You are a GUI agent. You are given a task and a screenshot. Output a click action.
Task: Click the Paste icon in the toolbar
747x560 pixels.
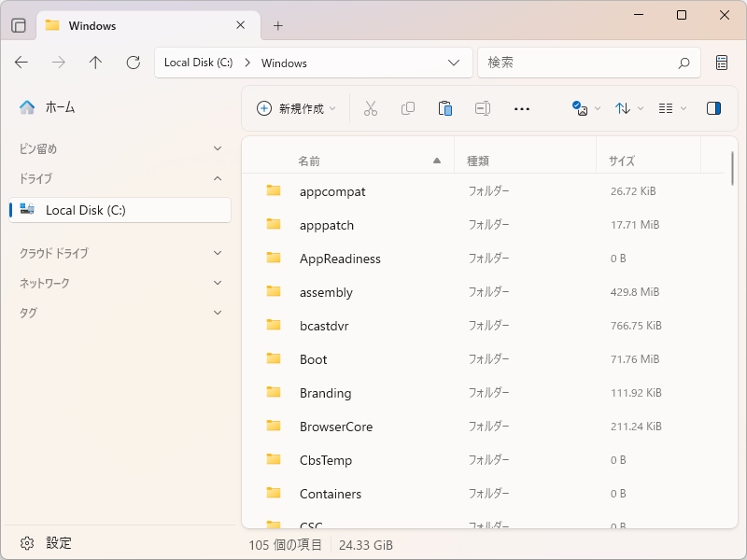(445, 108)
